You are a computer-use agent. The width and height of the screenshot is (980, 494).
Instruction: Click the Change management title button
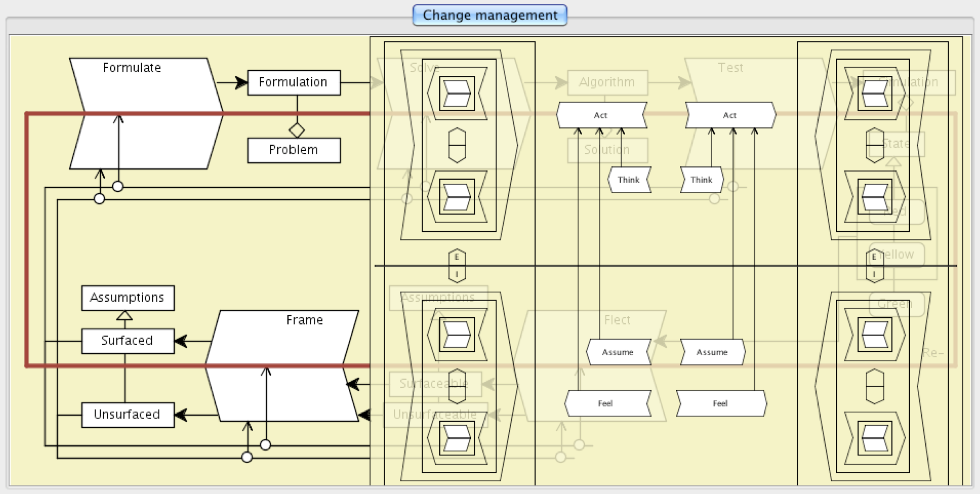point(490,15)
